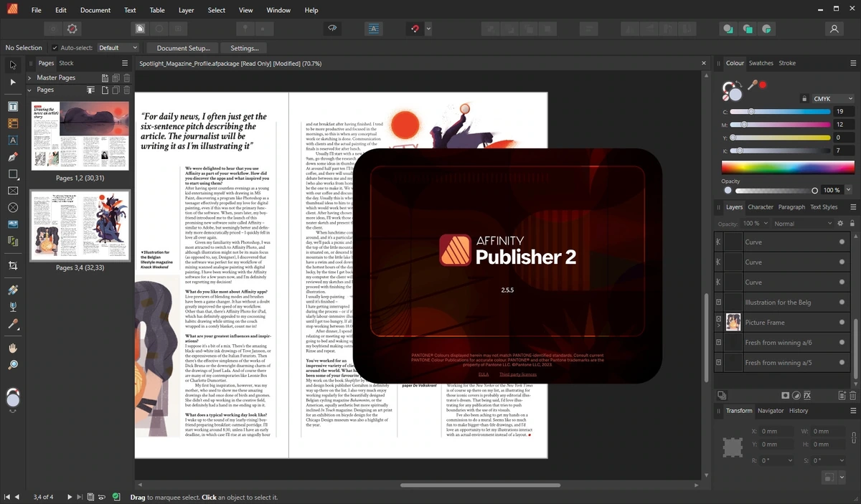Select the Node tool
The image size is (861, 504).
[13, 82]
